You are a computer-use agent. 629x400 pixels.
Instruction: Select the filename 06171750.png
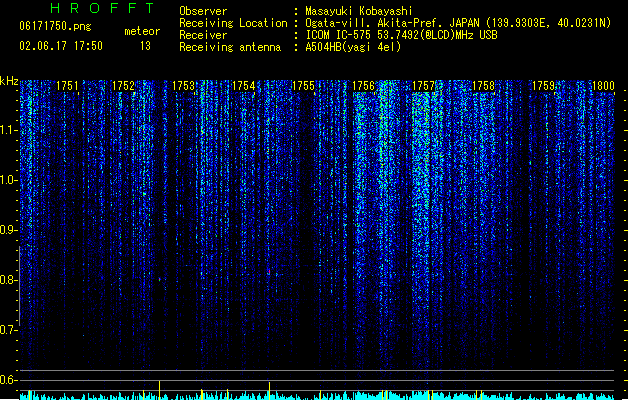click(55, 26)
